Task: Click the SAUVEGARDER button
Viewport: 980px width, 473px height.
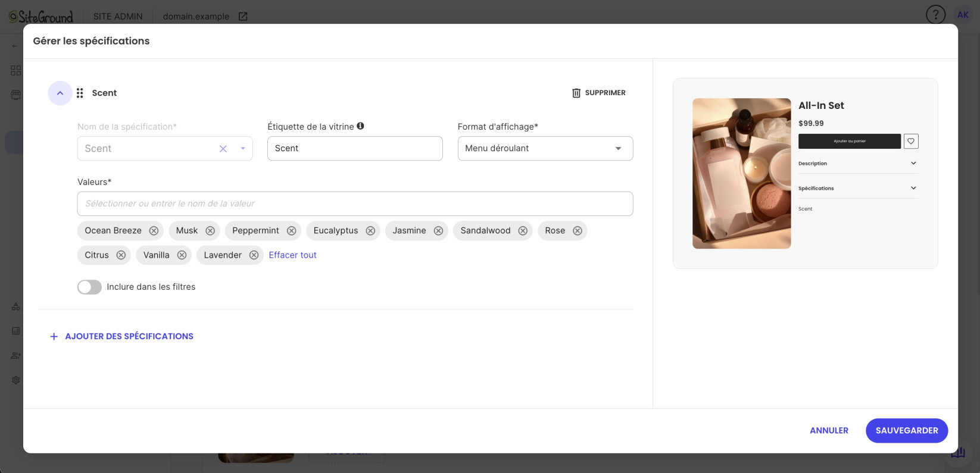Action: 907,431
